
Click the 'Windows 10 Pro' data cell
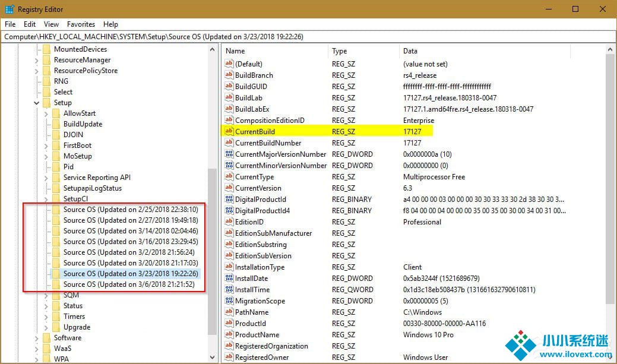pyautogui.click(x=428, y=334)
